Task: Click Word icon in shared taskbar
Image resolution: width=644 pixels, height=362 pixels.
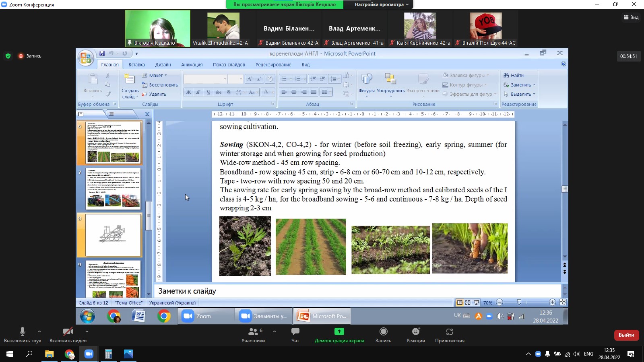Action: tap(138, 316)
